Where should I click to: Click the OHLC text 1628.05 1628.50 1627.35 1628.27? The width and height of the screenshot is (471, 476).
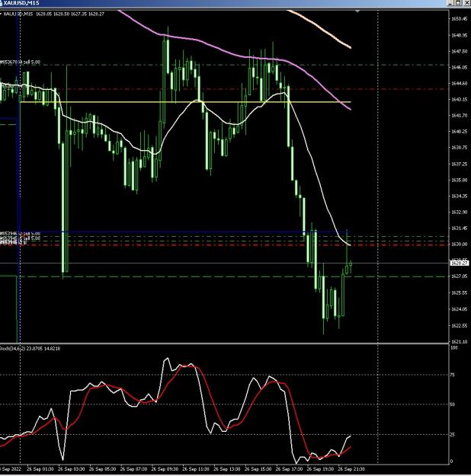pos(70,14)
